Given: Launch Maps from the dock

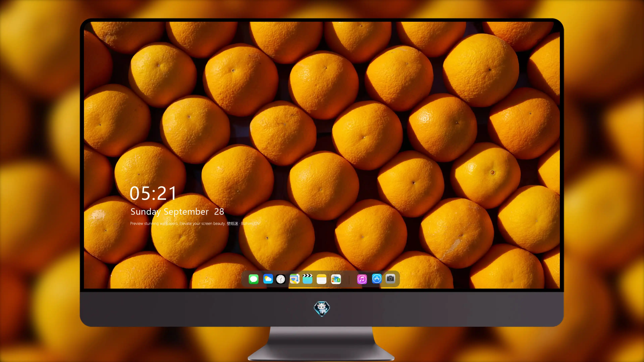Looking at the screenshot, I should tap(294, 279).
